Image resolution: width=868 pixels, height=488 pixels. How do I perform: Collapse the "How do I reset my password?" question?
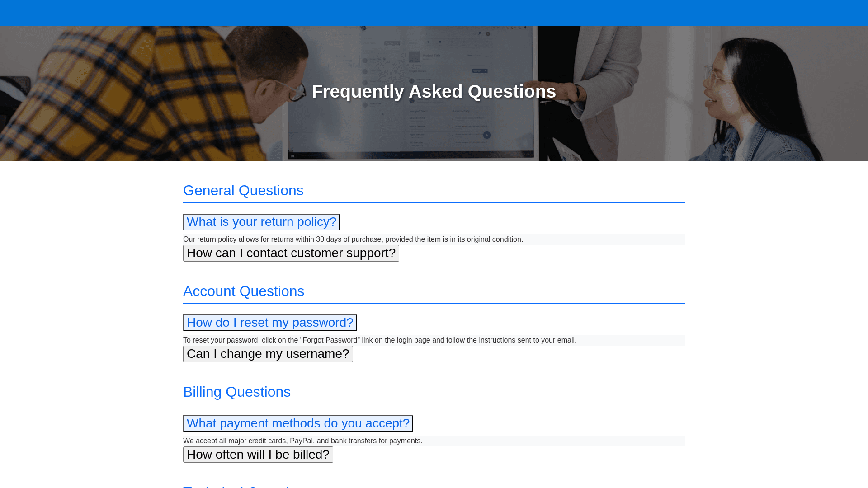(270, 323)
